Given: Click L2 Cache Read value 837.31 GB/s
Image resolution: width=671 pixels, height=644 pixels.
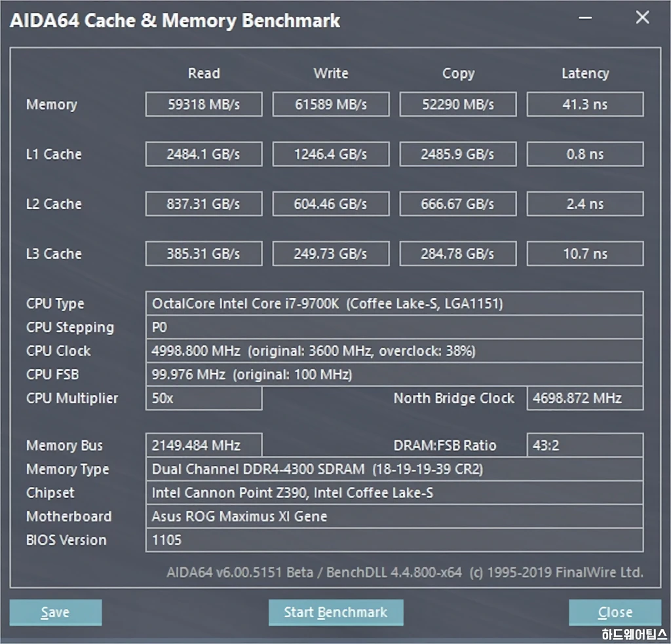Looking at the screenshot, I should pos(204,204).
